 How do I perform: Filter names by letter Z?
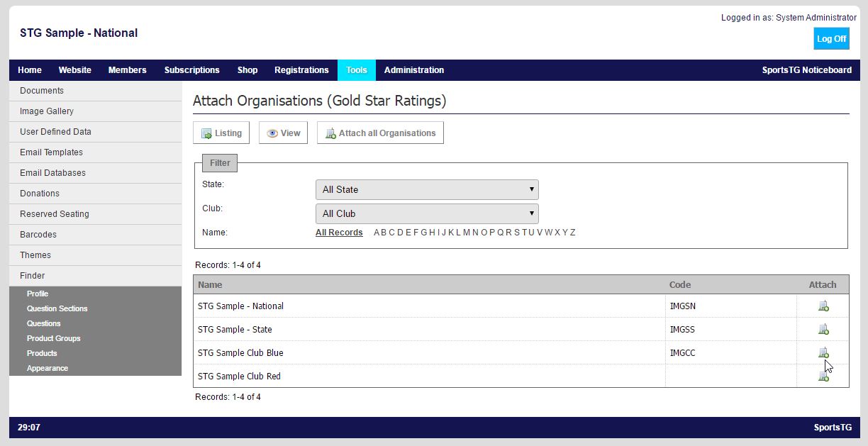click(x=572, y=233)
